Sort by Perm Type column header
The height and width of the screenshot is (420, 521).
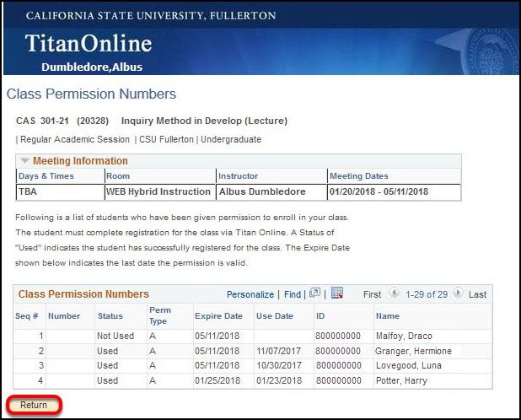click(160, 315)
